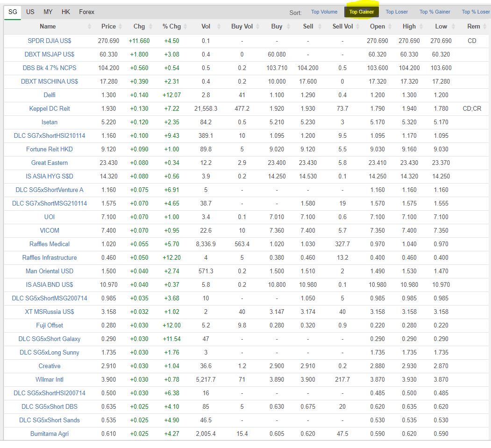Select Wilmar Intl volume 5,217.7
Screen dimensions: 491x448
206,380
